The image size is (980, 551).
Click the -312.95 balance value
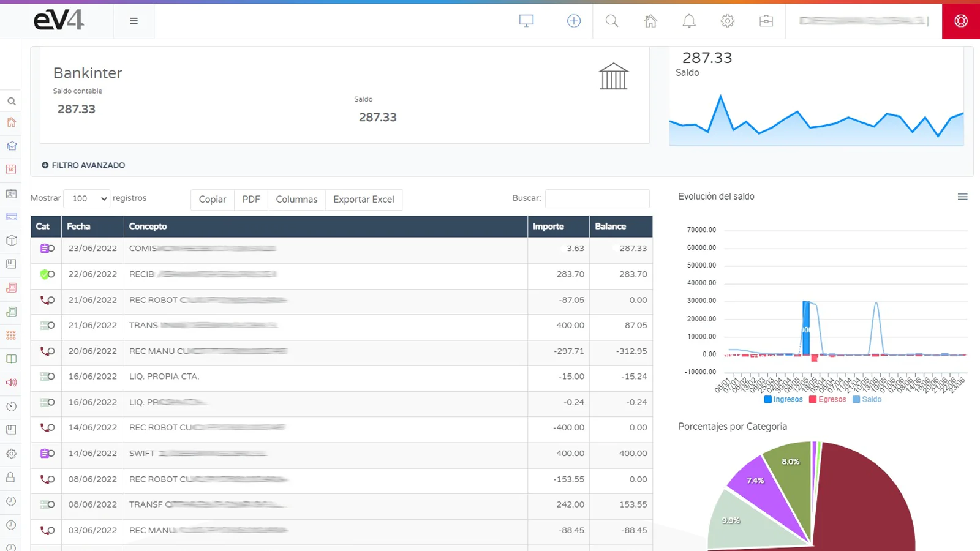pyautogui.click(x=631, y=351)
